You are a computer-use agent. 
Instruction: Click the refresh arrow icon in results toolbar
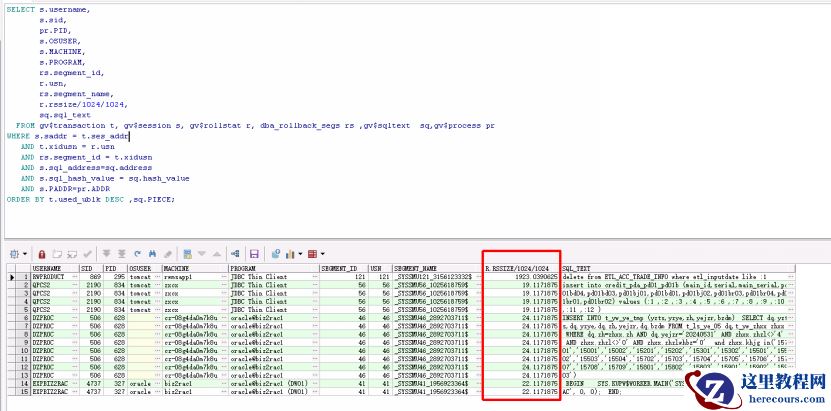[137, 254]
